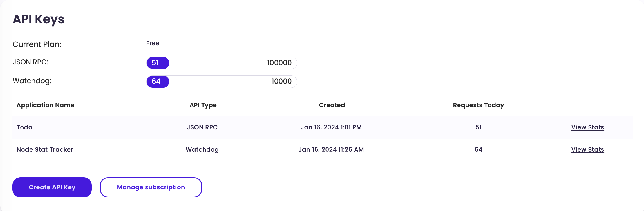The height and width of the screenshot is (211, 644).
Task: Click the Application Name column header
Action: point(45,105)
